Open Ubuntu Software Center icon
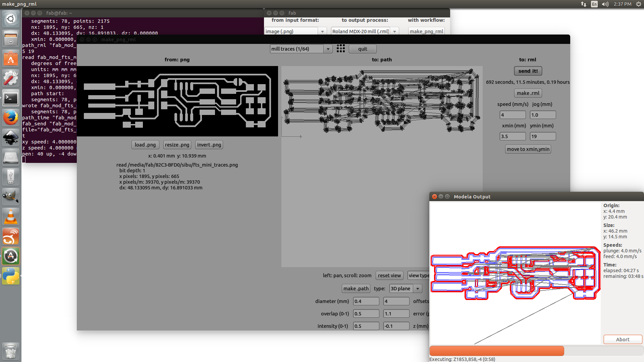The width and height of the screenshot is (644, 362). (x=11, y=59)
